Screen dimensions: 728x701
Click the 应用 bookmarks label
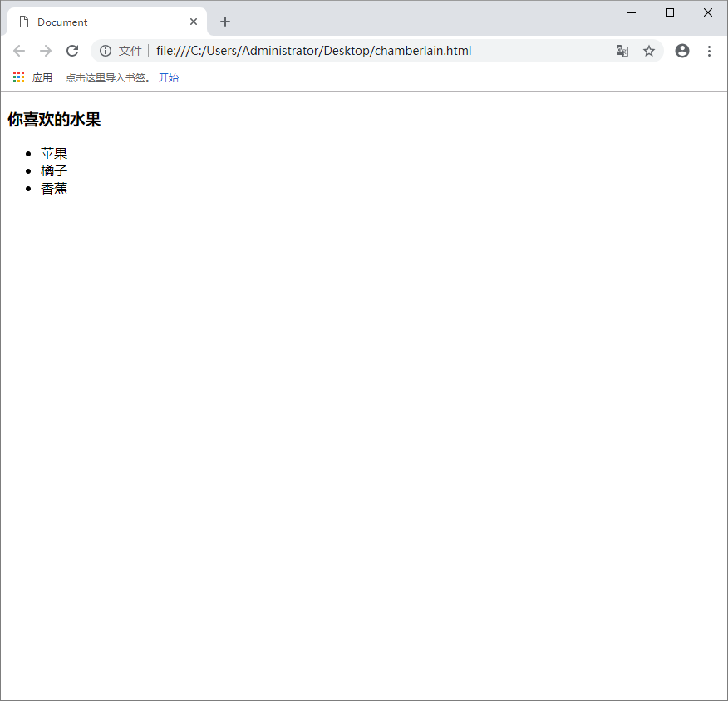pos(42,77)
